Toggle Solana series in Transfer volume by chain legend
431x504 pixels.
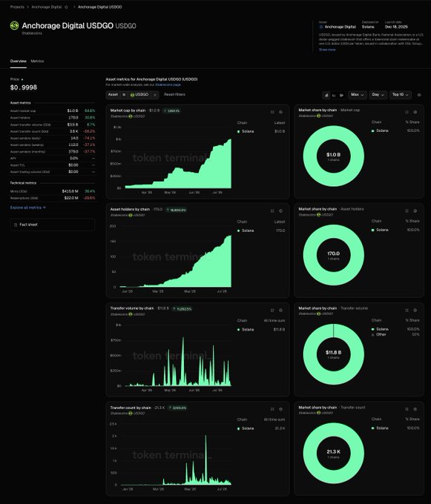[x=246, y=330]
